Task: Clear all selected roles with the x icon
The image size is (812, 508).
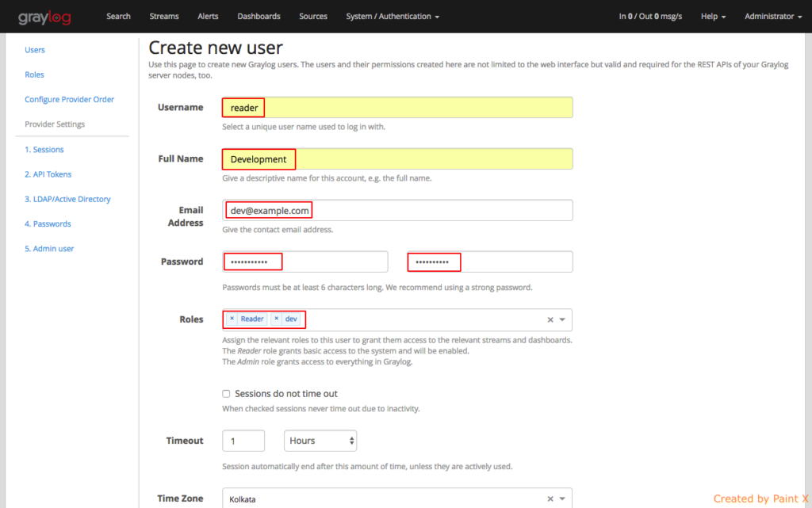Action: pos(550,319)
